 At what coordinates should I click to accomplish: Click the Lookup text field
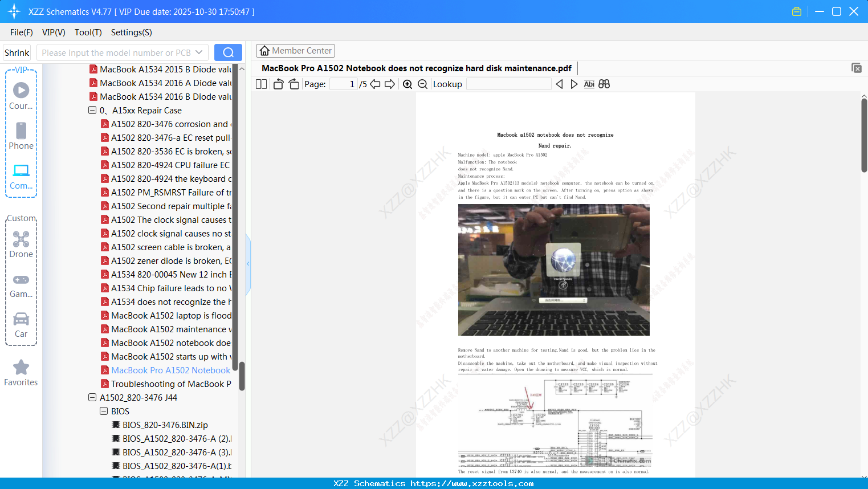(509, 84)
